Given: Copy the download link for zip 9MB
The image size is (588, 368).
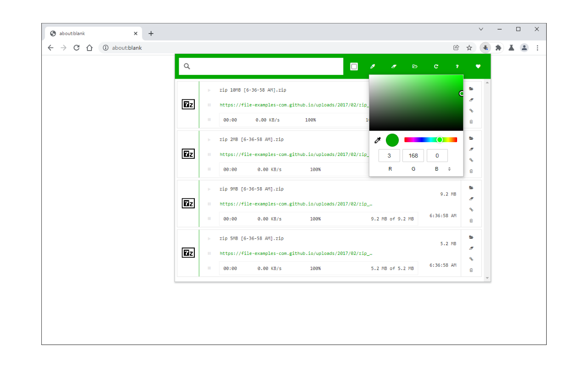Looking at the screenshot, I should [x=471, y=209].
